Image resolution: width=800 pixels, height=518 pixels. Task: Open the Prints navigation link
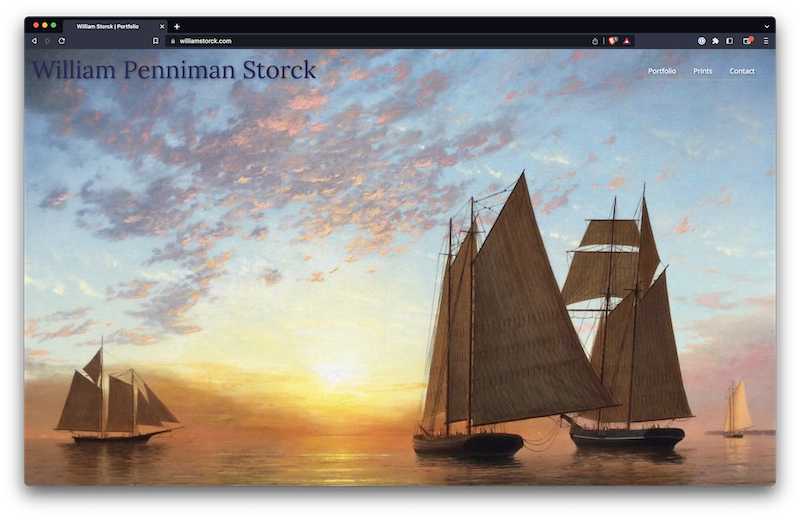coord(703,71)
